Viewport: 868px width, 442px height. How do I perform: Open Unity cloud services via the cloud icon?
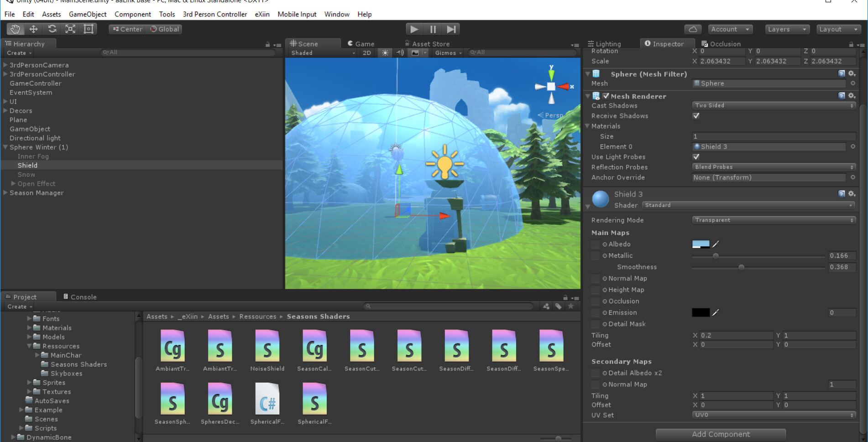693,29
